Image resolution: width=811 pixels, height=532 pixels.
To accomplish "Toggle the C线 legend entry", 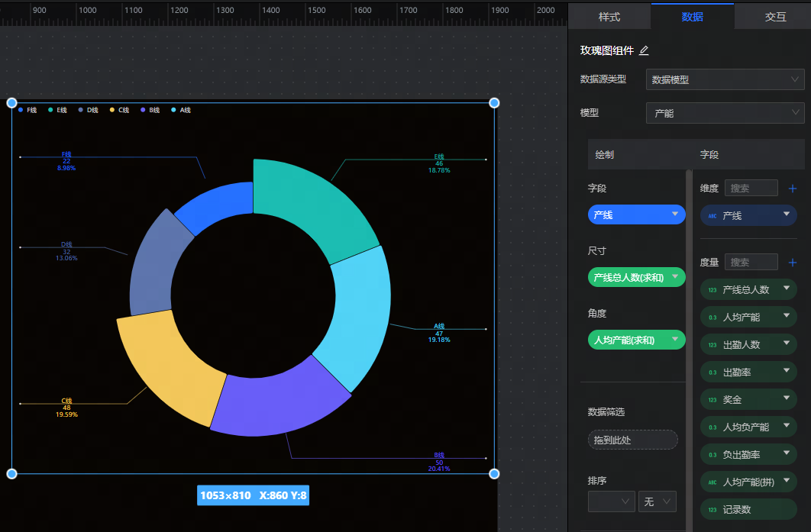I will tap(119, 110).
